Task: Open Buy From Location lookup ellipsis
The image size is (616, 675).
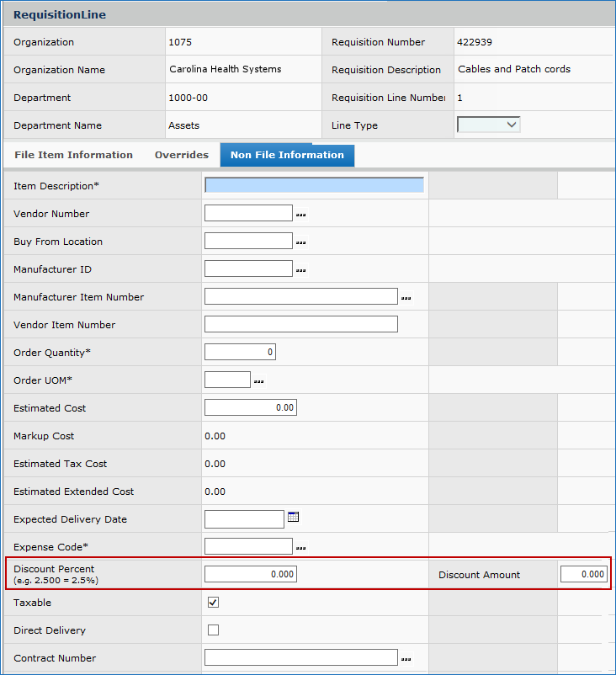Action: pyautogui.click(x=301, y=242)
